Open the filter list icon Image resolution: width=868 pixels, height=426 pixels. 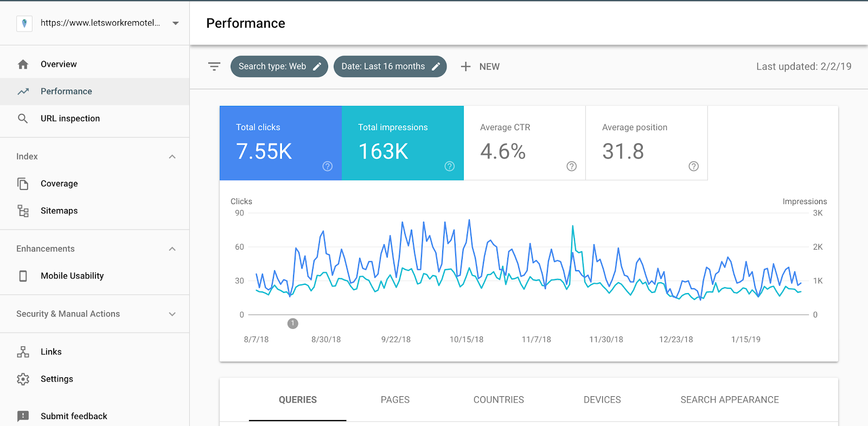(x=214, y=67)
